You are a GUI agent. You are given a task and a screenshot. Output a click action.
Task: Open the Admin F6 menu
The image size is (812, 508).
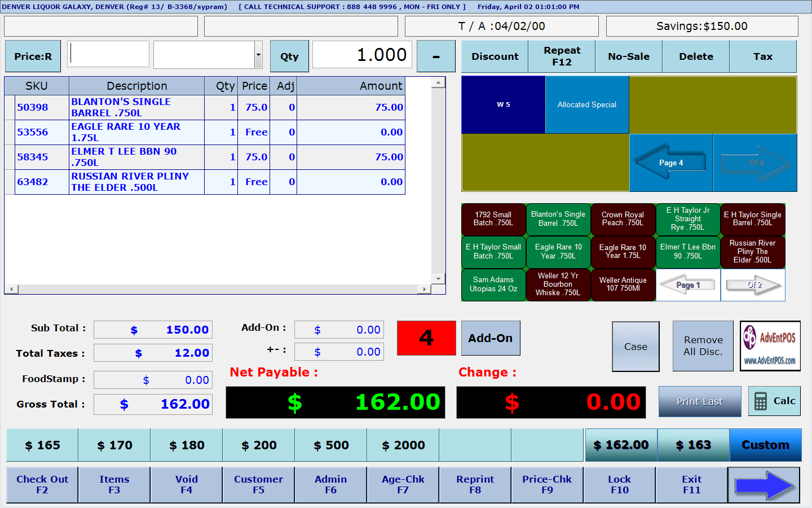pyautogui.click(x=330, y=485)
